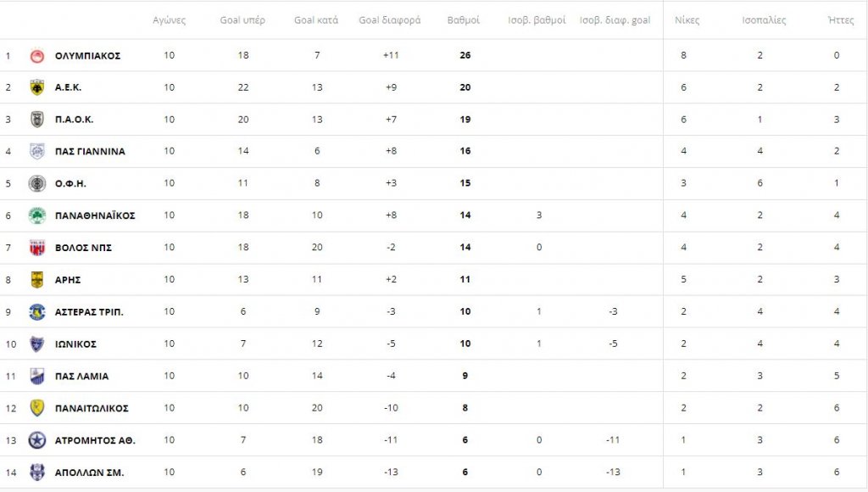Open the ΠΑΣ ΛΑΜΙΑ team name link
This screenshot has width=868, height=492.
tap(81, 376)
